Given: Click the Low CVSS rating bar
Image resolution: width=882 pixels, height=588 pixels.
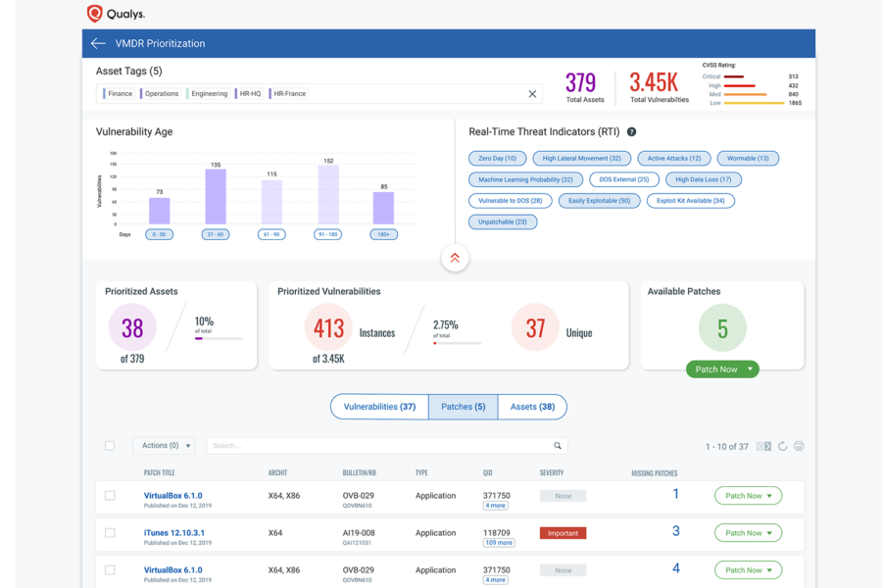Looking at the screenshot, I should tap(755, 103).
